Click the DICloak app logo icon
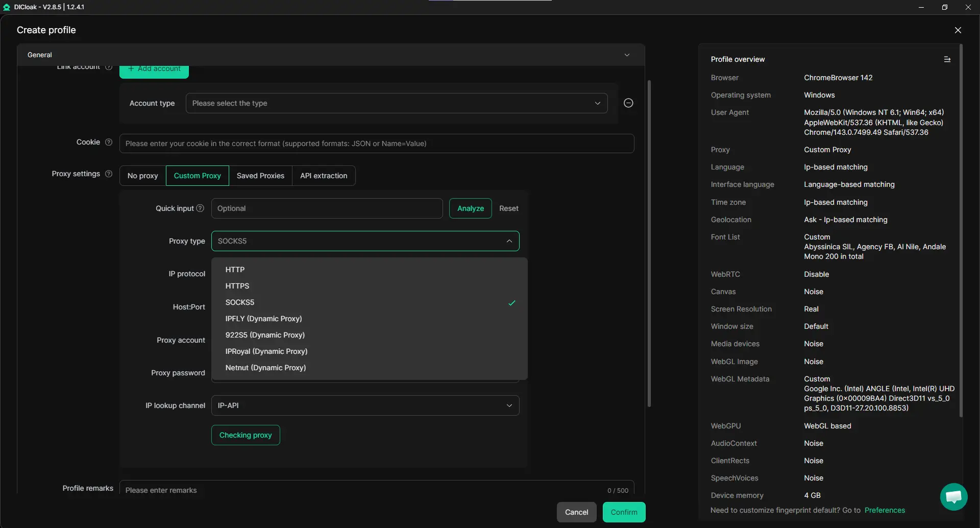This screenshot has width=980, height=528. pyautogui.click(x=7, y=7)
